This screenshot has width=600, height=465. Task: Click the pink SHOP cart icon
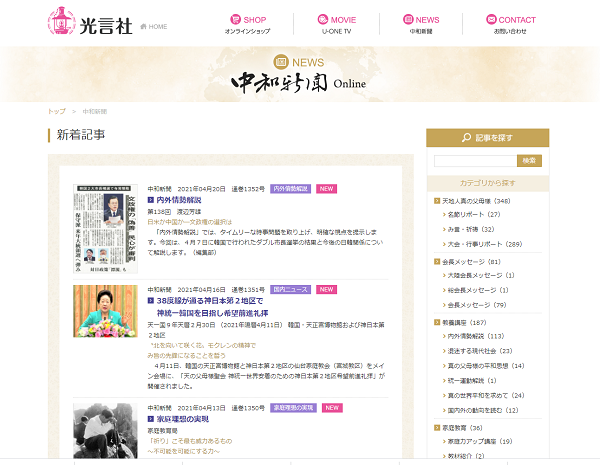235,19
